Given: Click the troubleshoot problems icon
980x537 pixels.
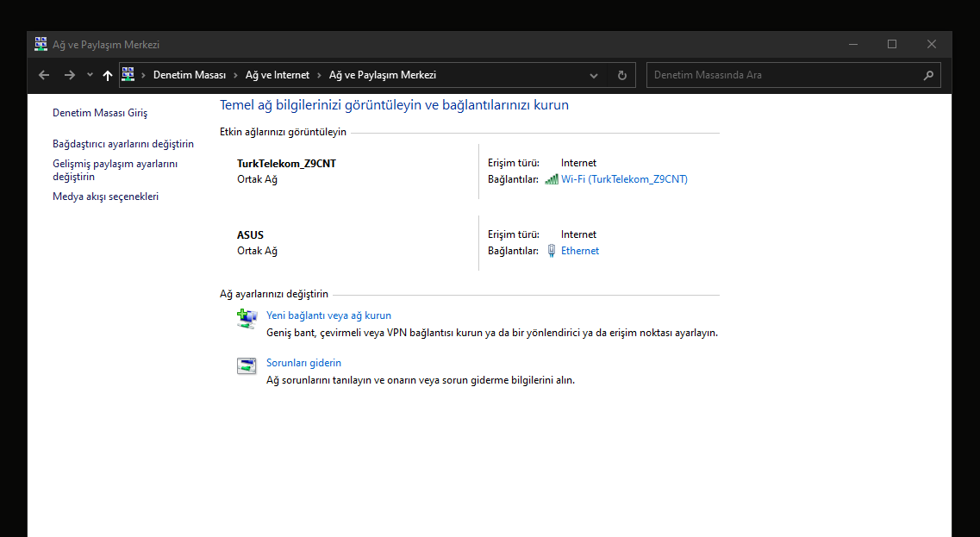Looking at the screenshot, I should 247,366.
